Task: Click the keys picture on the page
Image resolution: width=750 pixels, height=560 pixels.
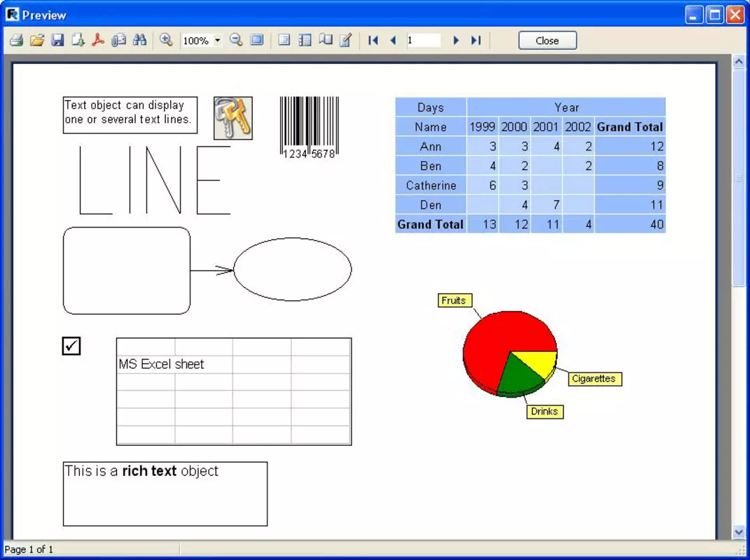Action: (x=233, y=118)
